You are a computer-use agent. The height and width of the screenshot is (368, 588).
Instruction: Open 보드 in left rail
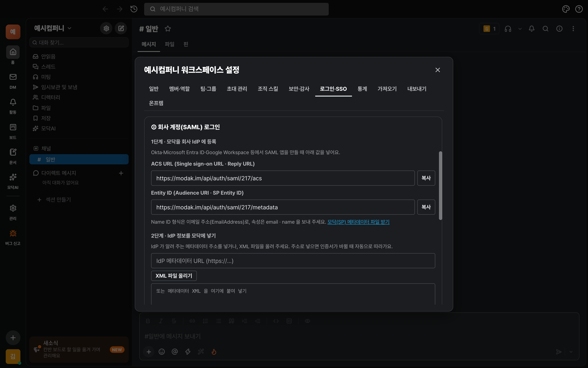pos(13,131)
